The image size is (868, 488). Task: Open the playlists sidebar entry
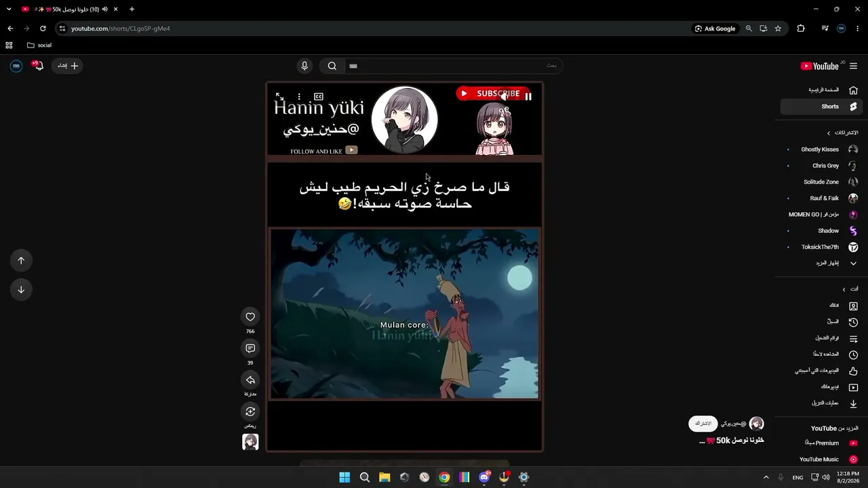[x=820, y=338]
